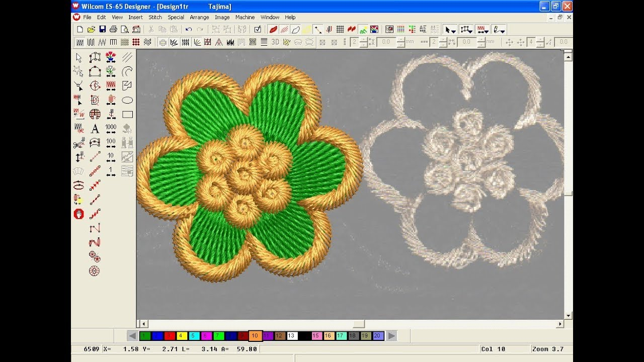The height and width of the screenshot is (362, 644).
Task: Travel by 1000 stitches icon
Action: pos(111,129)
